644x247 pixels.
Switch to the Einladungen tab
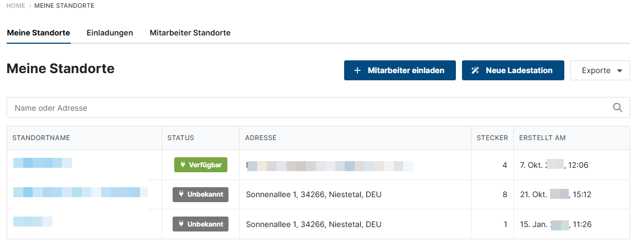tap(110, 33)
